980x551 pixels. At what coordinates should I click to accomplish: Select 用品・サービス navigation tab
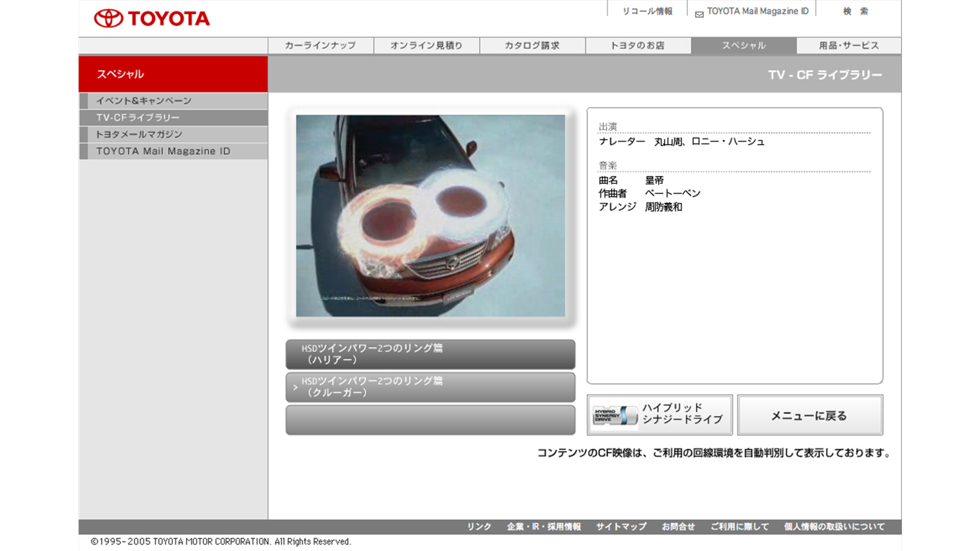tap(849, 45)
